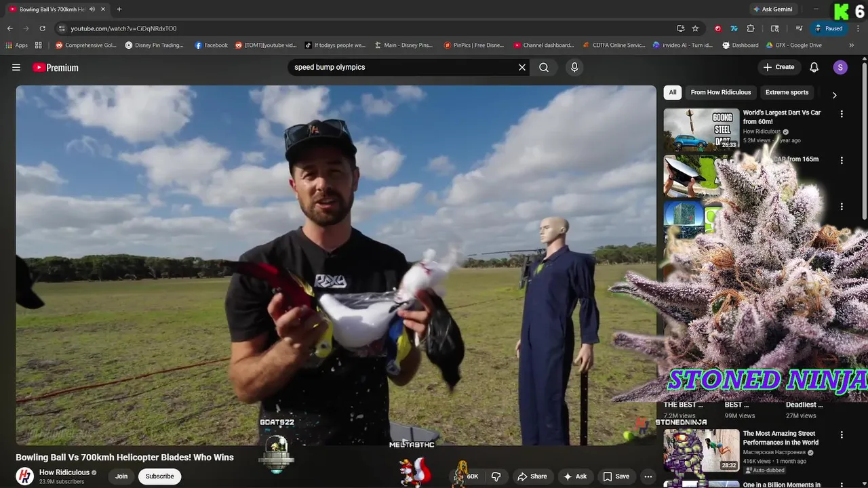Image resolution: width=868 pixels, height=488 pixels.
Task: Open How Ridiculous channel name link
Action: pyautogui.click(x=64, y=472)
